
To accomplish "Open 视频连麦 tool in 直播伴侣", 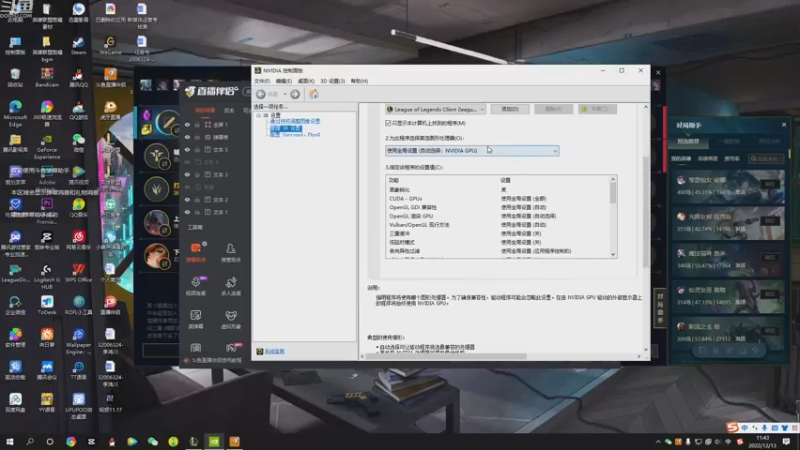I will click(196, 286).
